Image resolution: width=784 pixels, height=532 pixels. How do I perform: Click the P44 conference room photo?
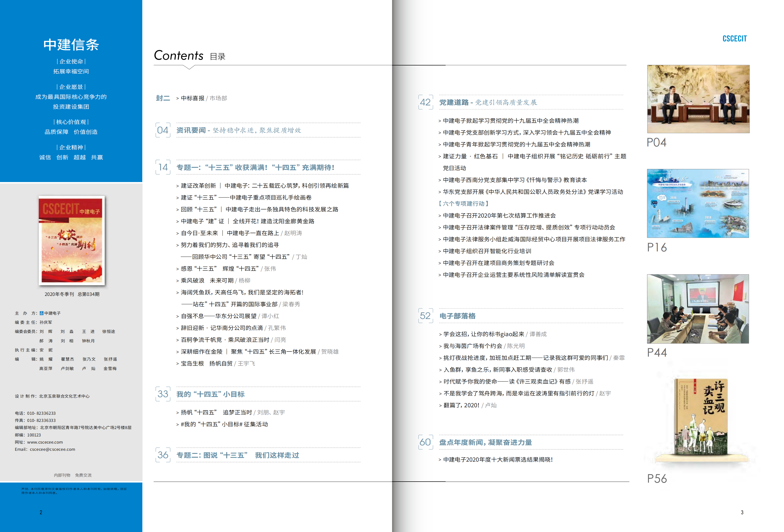tap(698, 309)
